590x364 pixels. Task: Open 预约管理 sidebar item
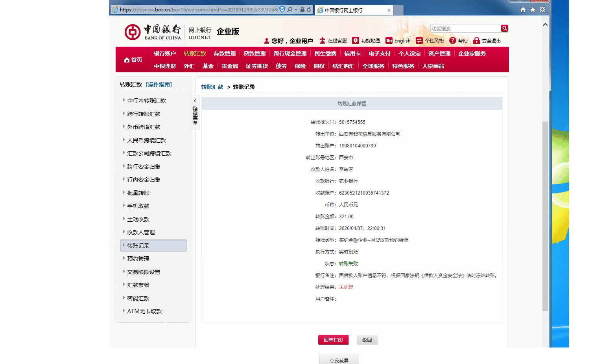[x=138, y=259]
